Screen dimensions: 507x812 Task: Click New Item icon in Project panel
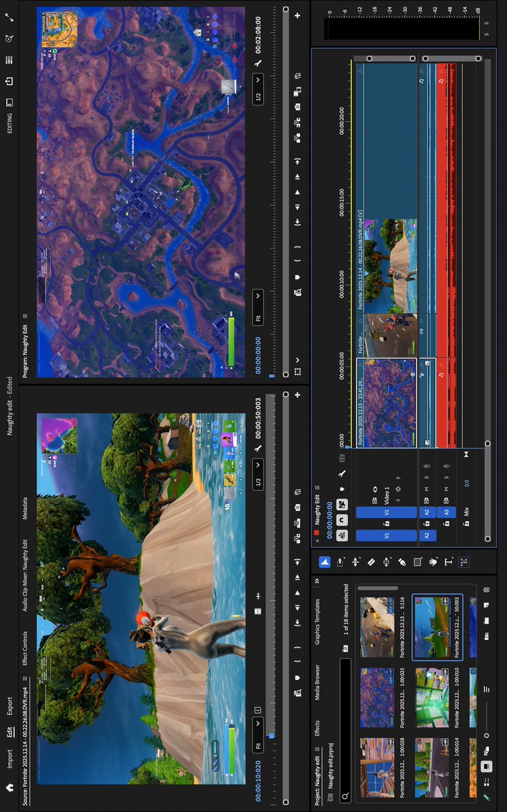pyautogui.click(x=486, y=605)
